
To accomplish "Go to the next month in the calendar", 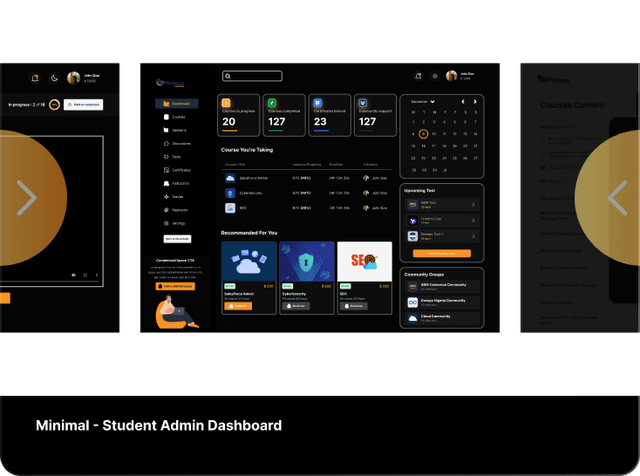I will click(475, 102).
